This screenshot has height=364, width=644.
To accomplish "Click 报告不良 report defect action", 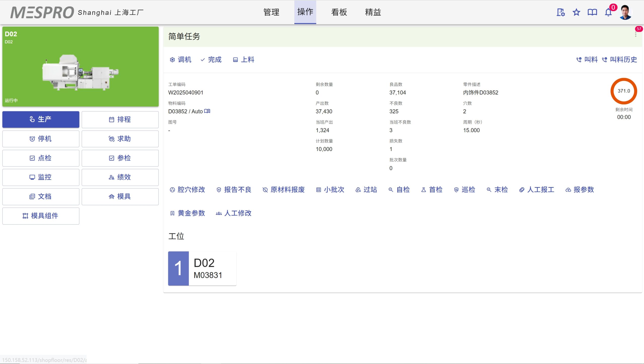I will coord(234,190).
